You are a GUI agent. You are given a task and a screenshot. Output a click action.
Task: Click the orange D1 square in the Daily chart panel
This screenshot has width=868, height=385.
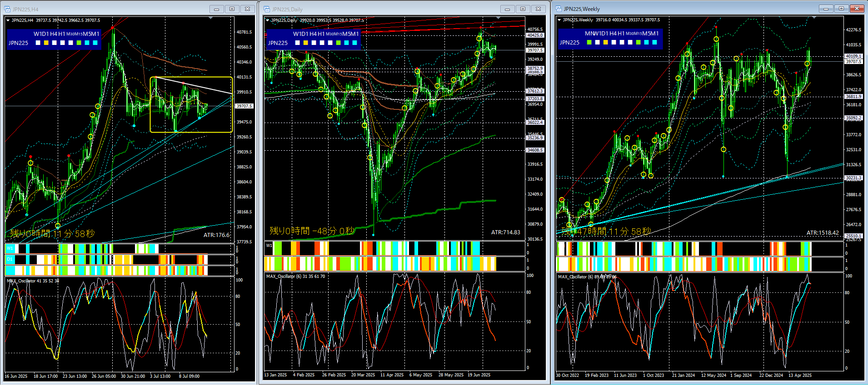306,43
